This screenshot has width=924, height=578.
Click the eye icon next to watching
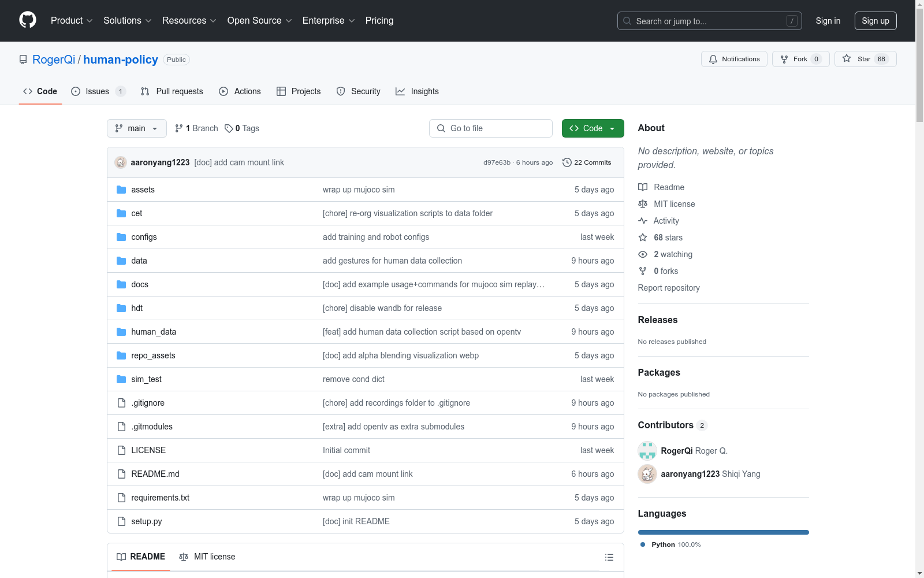pyautogui.click(x=643, y=254)
